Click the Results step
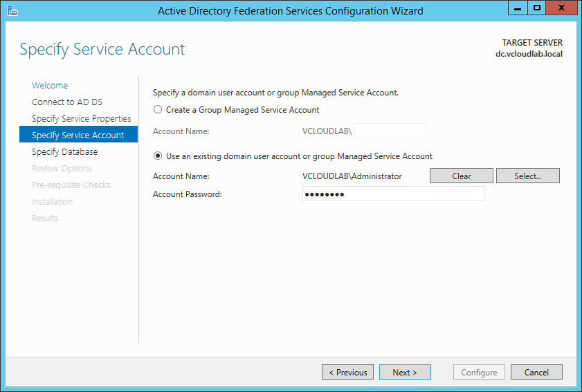Screen dimensions: 582x392 click(x=45, y=218)
